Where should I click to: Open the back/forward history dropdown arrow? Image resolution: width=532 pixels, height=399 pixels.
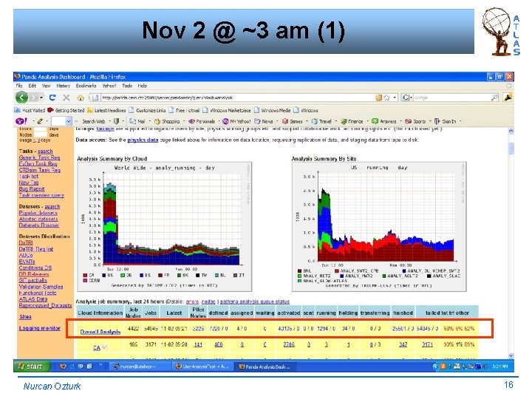[41, 98]
